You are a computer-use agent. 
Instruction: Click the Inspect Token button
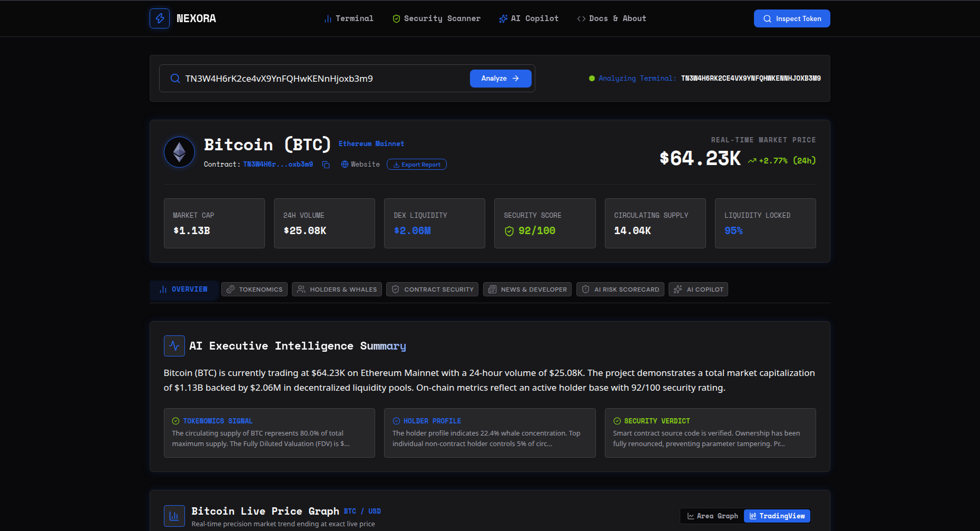pos(792,18)
